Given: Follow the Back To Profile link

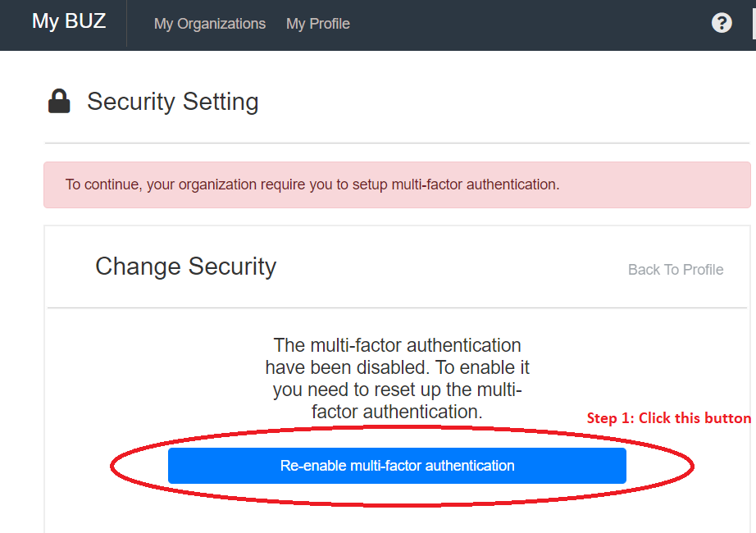Looking at the screenshot, I should click(676, 270).
